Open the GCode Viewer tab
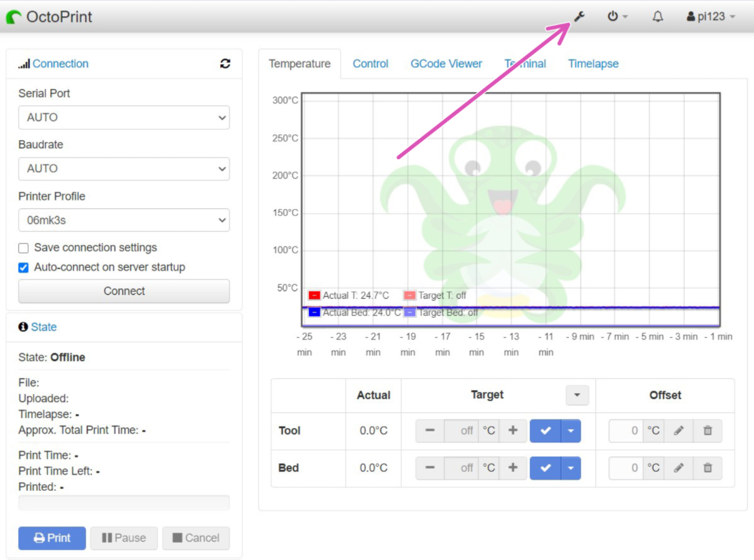The width and height of the screenshot is (754, 560). (446, 63)
